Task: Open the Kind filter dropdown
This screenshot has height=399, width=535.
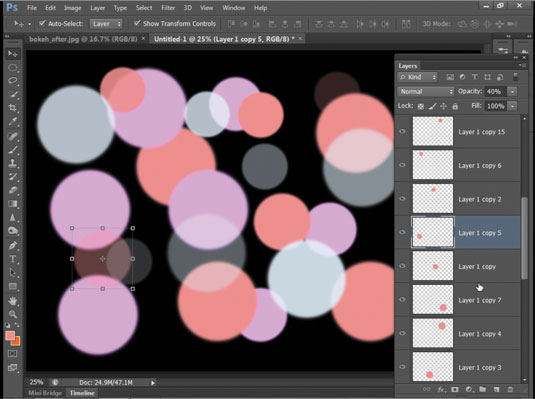Action: click(x=417, y=77)
